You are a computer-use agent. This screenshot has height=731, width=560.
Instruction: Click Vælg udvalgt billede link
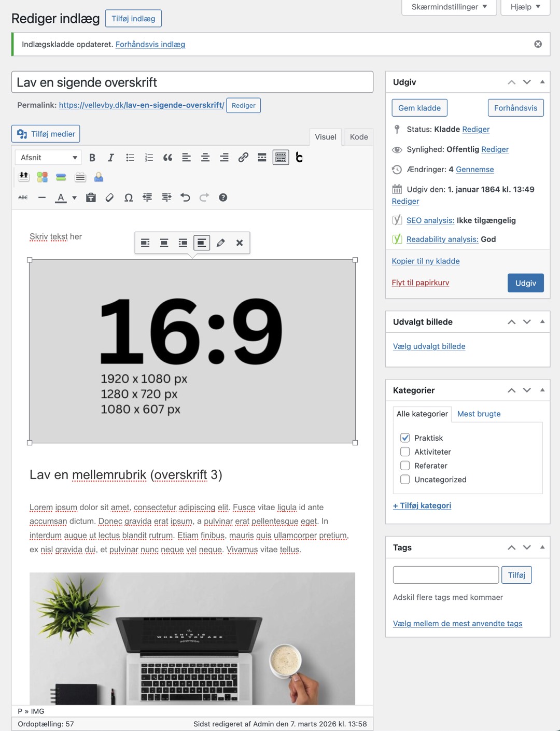click(x=429, y=346)
